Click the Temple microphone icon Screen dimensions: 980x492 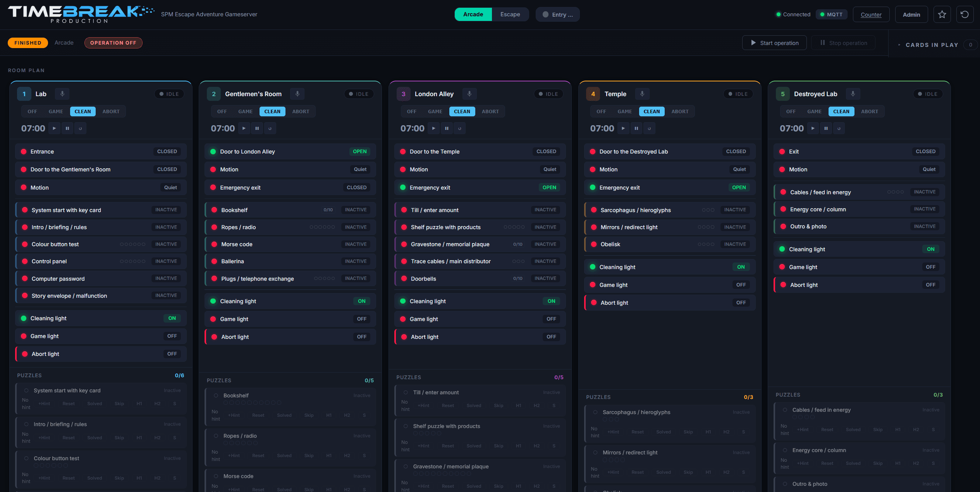tap(642, 94)
